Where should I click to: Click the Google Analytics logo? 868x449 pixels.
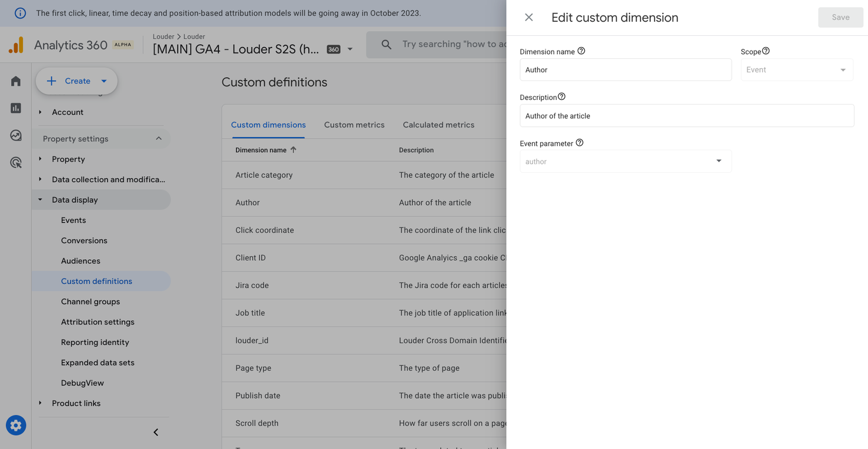[16, 45]
